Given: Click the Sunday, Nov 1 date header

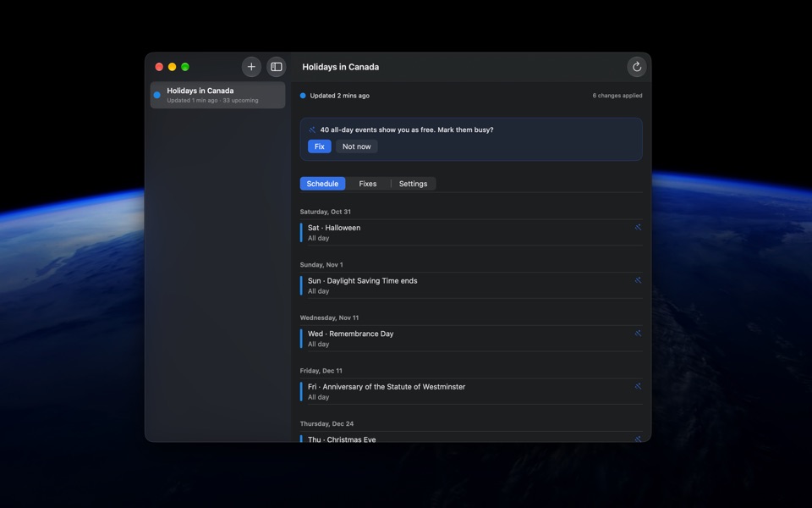Looking at the screenshot, I should pyautogui.click(x=321, y=264).
